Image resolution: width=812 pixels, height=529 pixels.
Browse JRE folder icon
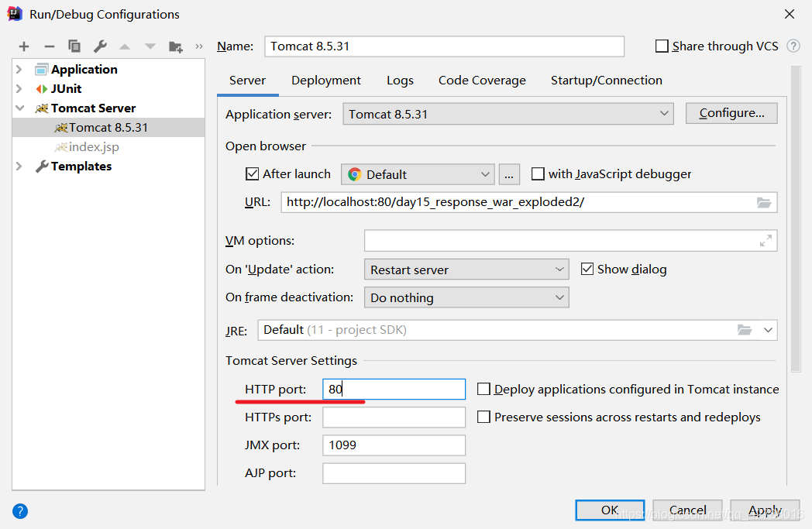coord(744,330)
